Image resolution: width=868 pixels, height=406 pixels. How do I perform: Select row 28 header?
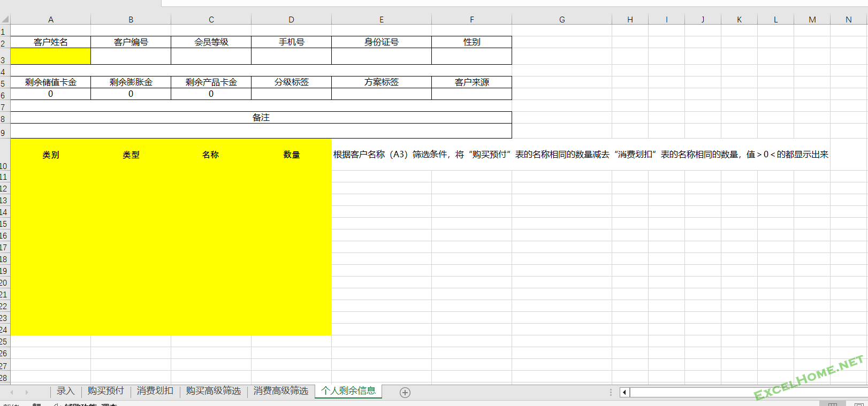5,377
